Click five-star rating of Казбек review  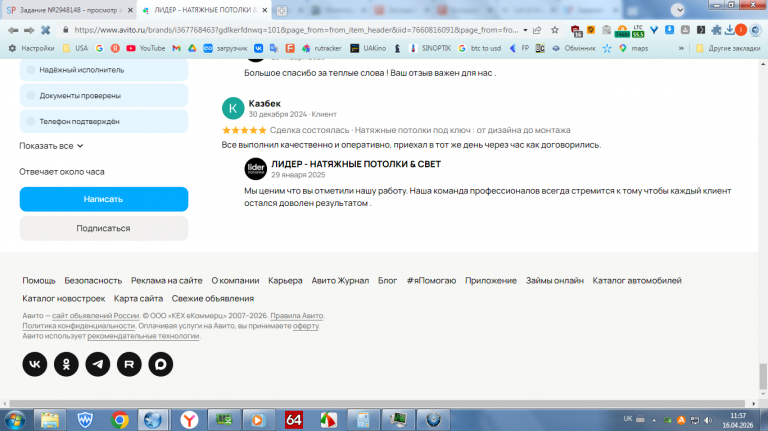(x=244, y=130)
